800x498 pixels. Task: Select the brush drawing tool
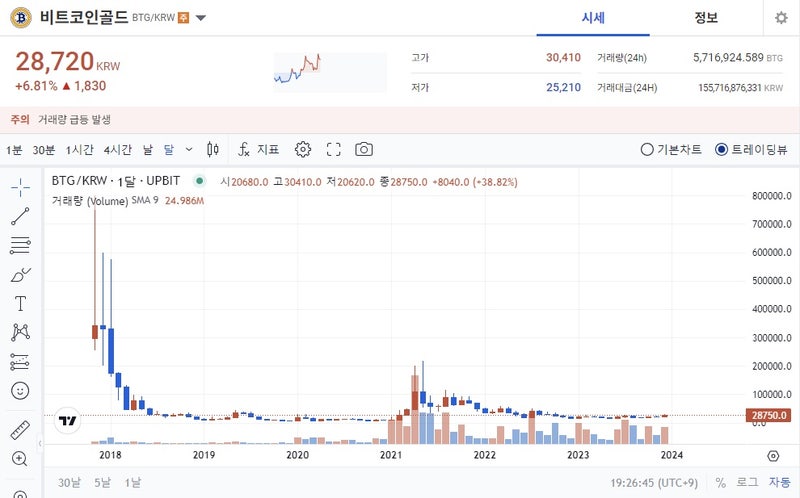(x=20, y=275)
